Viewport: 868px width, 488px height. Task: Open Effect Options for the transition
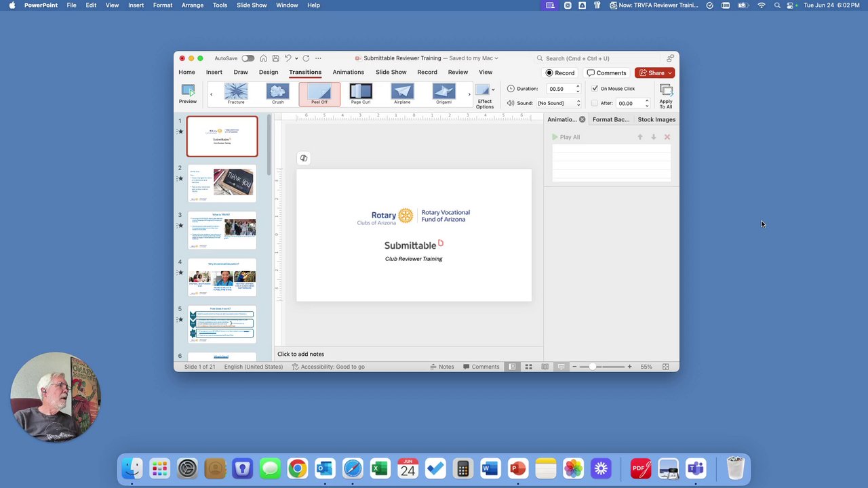coord(484,96)
